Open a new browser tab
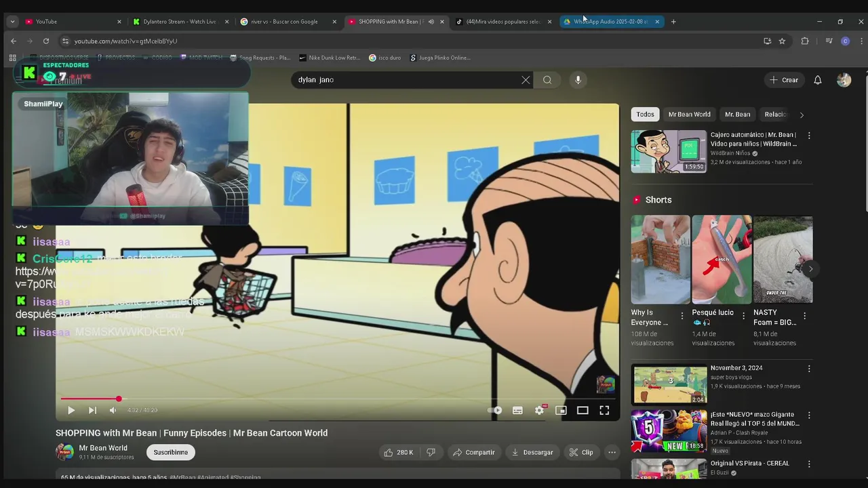Viewport: 868px width, 488px height. (673, 22)
